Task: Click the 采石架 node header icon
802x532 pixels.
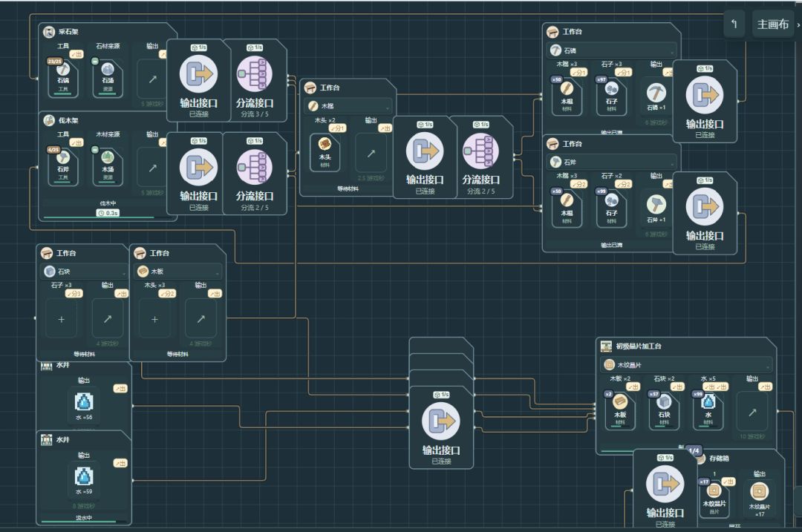Action: coord(48,32)
